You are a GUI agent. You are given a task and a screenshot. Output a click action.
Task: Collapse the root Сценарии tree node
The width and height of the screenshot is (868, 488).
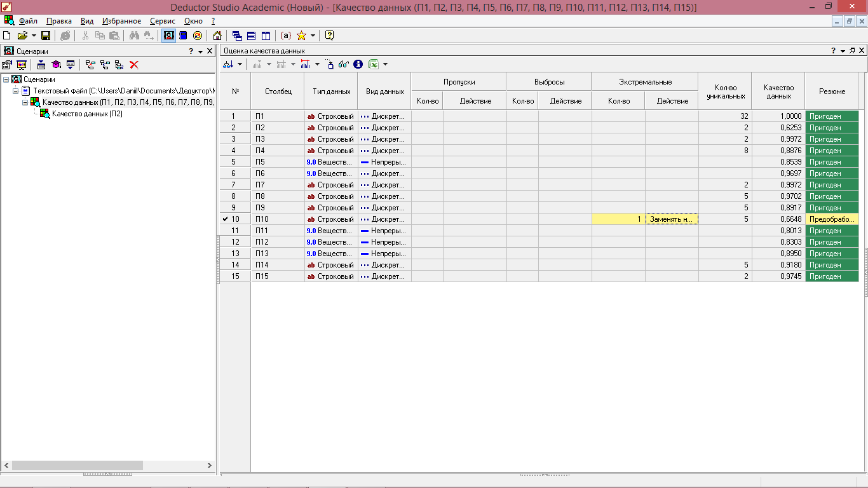click(6, 79)
